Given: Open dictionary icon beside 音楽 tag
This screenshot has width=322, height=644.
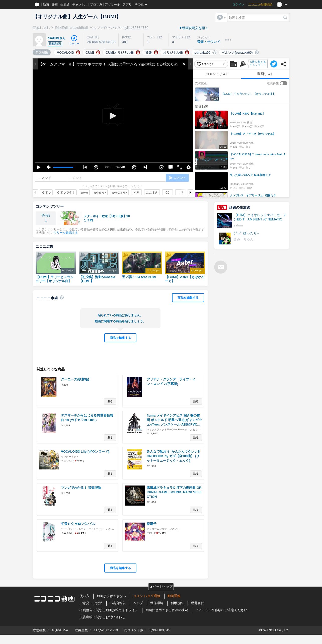Looking at the screenshot, I should (x=156, y=52).
